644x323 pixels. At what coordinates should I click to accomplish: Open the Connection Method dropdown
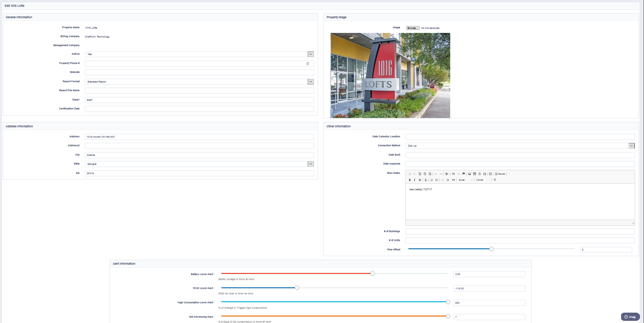[x=632, y=146]
